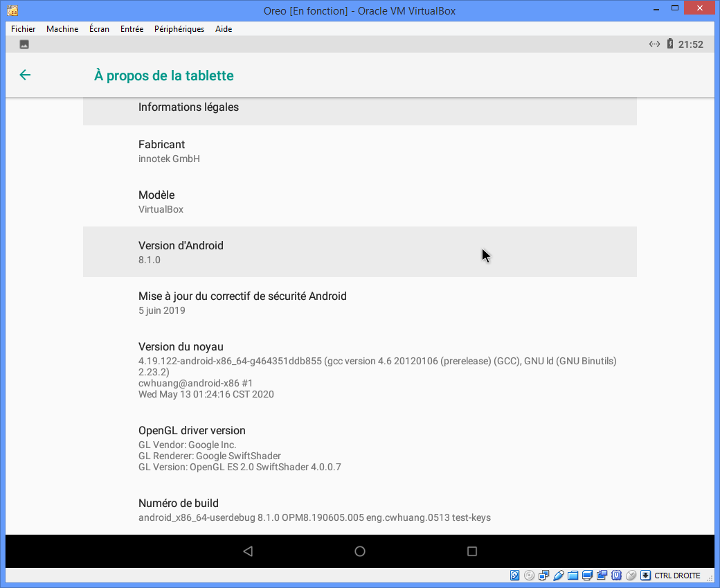
Task: Click the 21:52 clock
Action: pos(691,44)
